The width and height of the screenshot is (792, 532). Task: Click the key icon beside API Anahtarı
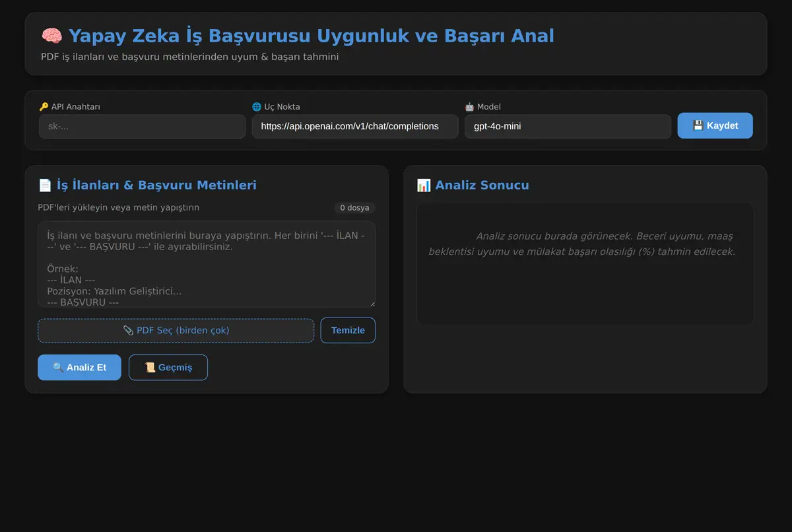click(x=44, y=106)
